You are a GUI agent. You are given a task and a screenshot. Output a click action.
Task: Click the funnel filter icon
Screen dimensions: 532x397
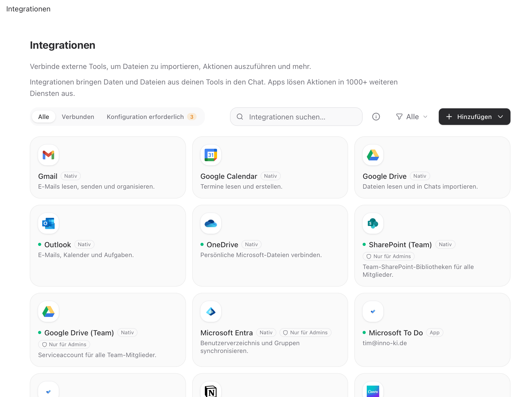coord(399,117)
